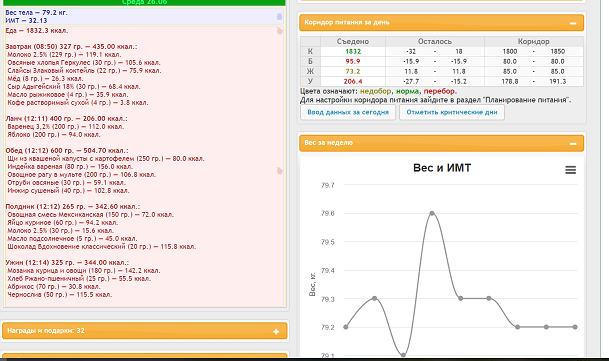Screen dimensions: 609x361
Task: Select the Вес тела — 79.2 кг. line
Action: [37, 12]
